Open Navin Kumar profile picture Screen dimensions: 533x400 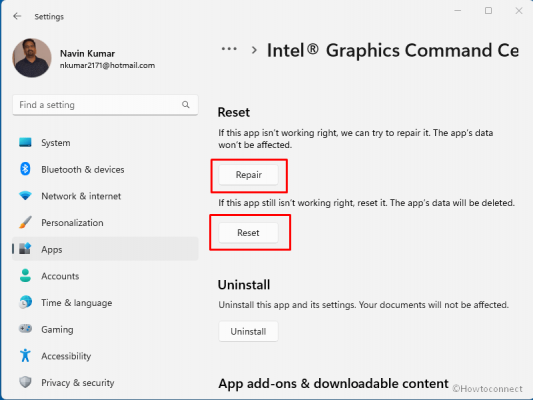(x=32, y=58)
